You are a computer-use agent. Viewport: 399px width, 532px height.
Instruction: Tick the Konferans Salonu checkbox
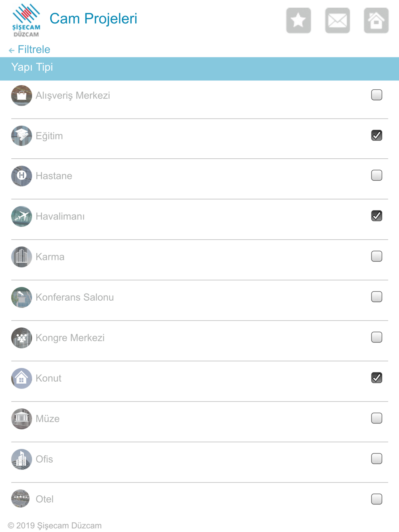377,297
